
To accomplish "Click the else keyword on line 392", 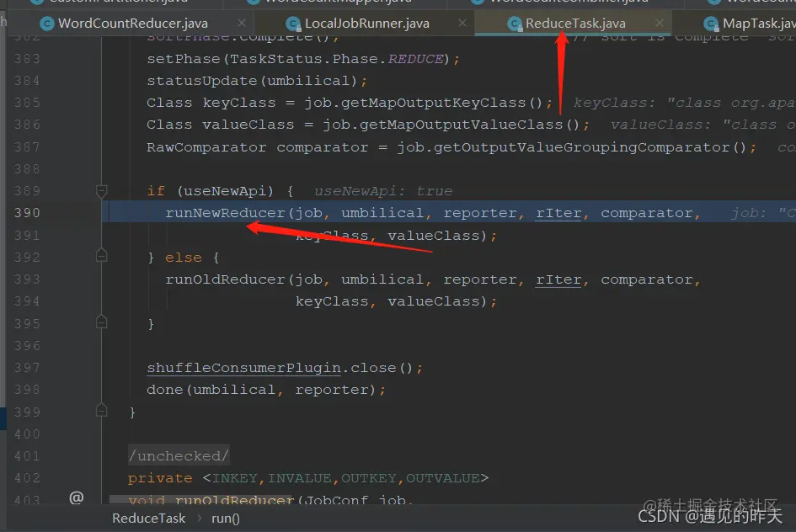I will 184,258.
